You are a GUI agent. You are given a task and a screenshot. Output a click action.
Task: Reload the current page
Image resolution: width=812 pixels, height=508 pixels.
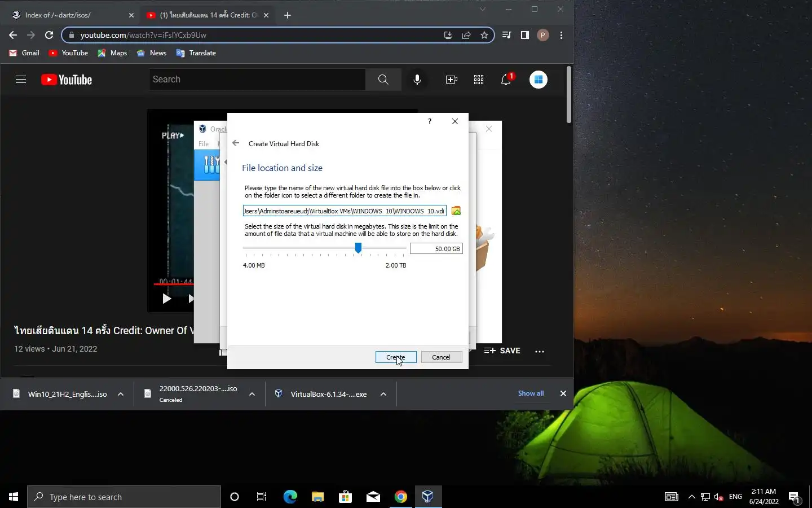tap(49, 35)
